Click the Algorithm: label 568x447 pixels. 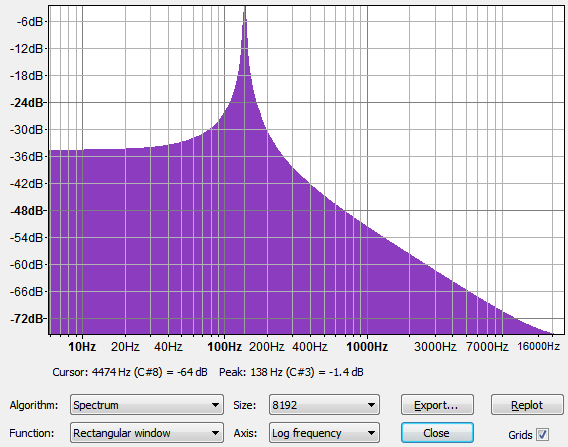(x=34, y=405)
